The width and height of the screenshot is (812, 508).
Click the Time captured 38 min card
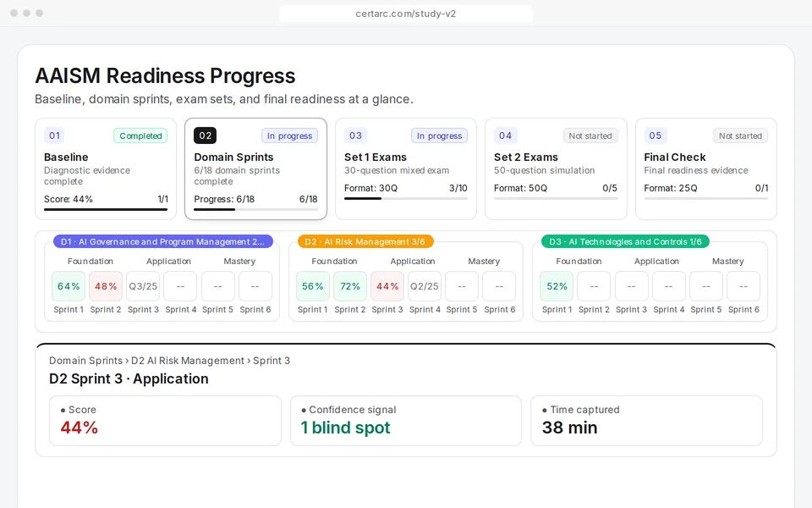point(646,421)
